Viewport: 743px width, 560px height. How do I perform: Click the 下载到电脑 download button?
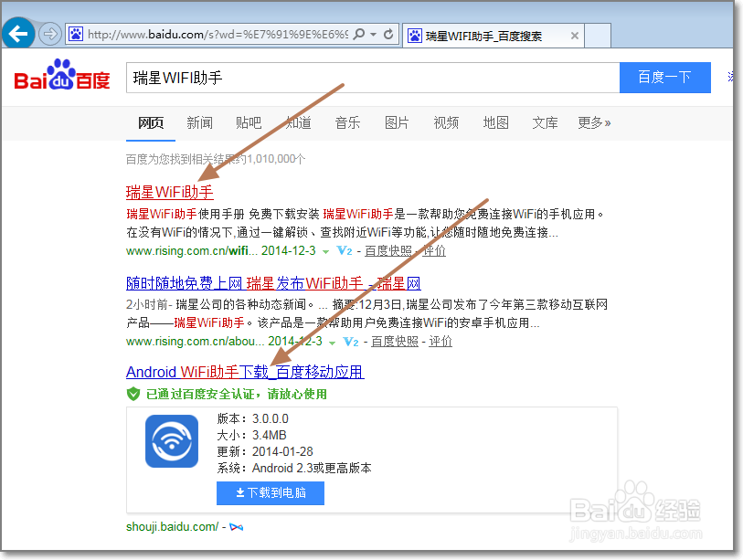(271, 493)
